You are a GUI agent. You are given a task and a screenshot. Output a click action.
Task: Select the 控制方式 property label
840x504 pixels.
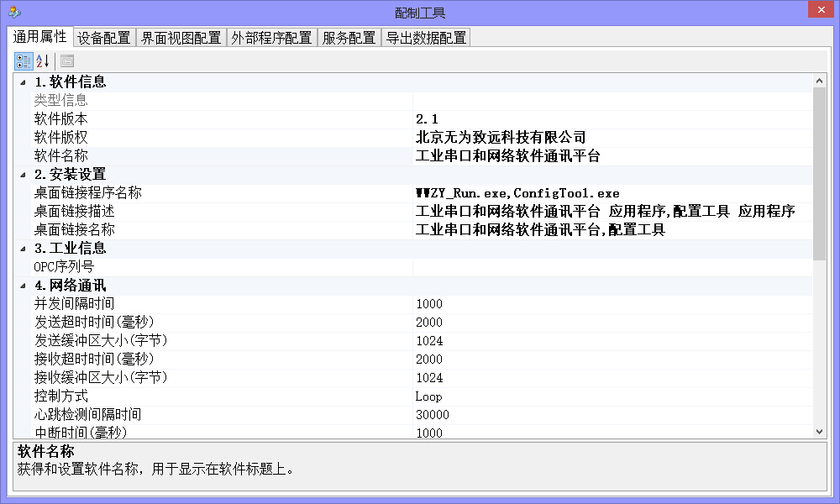point(60,396)
